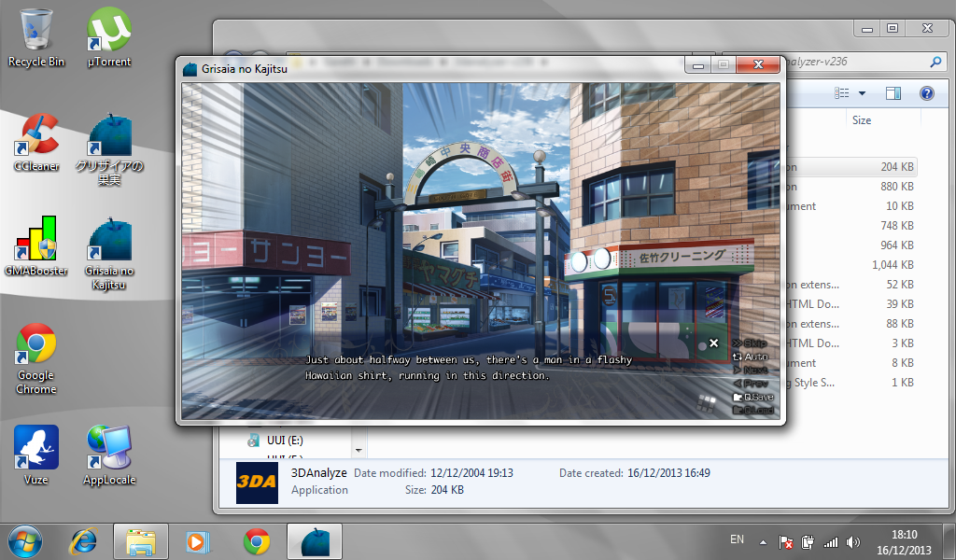
Task: Go back using the Prev button
Action: coord(754,384)
